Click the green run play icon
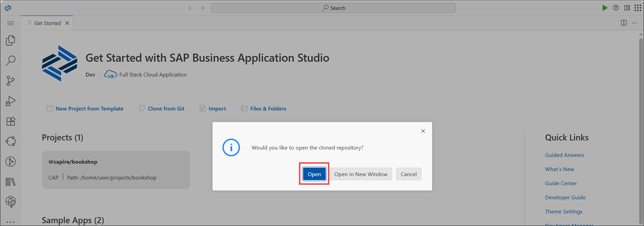This screenshot has height=226, width=644. (605, 8)
